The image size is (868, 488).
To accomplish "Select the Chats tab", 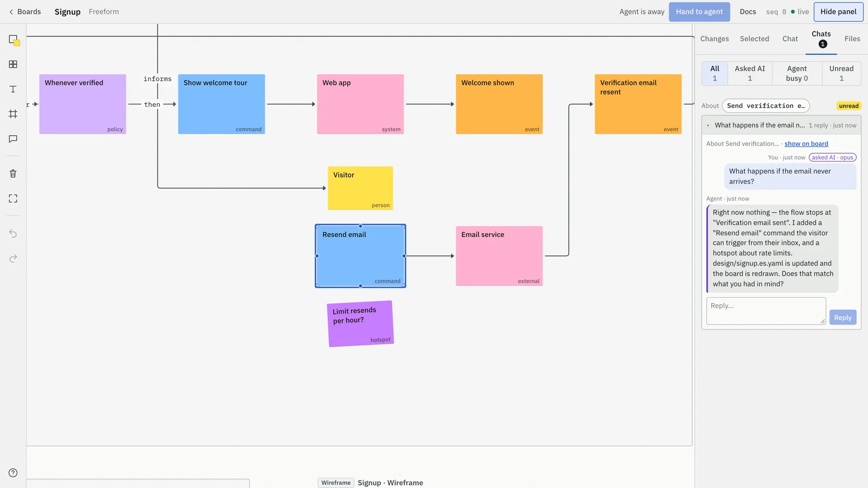I will pyautogui.click(x=821, y=39).
